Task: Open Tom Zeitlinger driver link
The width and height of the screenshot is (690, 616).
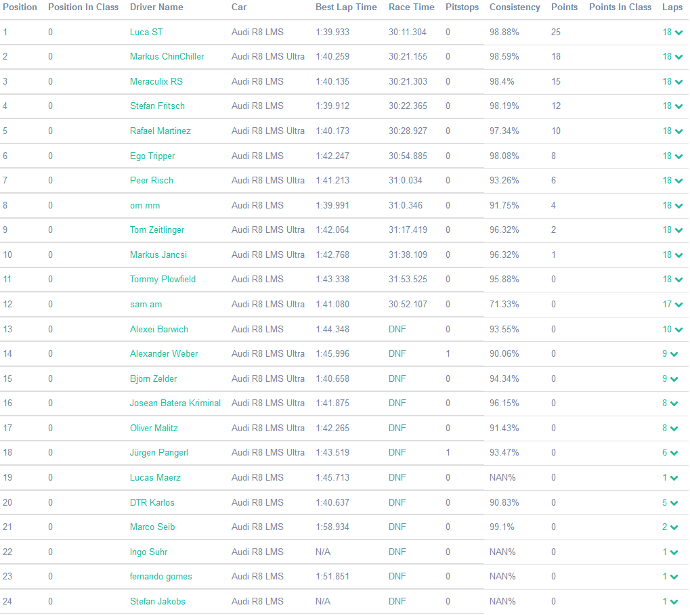Action: tap(157, 230)
